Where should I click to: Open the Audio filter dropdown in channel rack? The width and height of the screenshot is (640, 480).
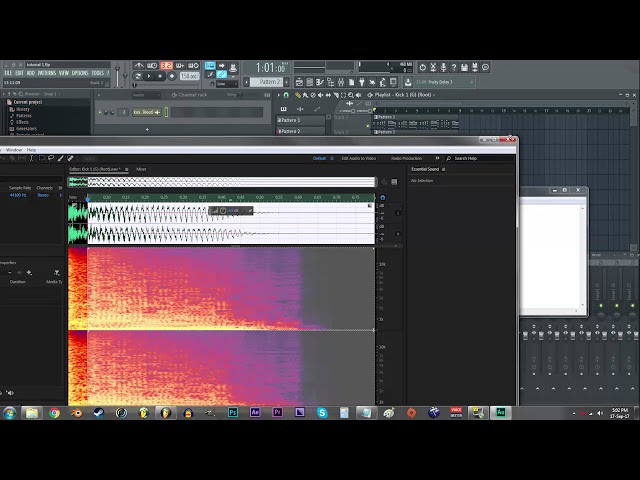146,95
